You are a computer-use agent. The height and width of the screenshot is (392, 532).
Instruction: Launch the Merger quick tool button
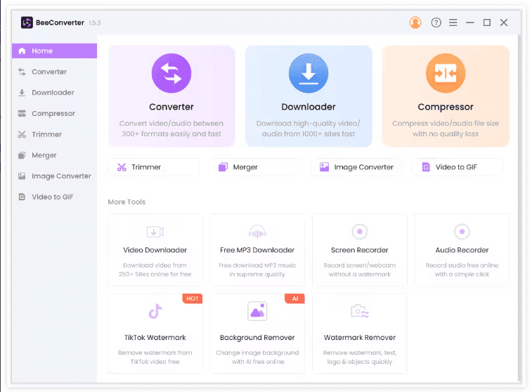(x=255, y=167)
